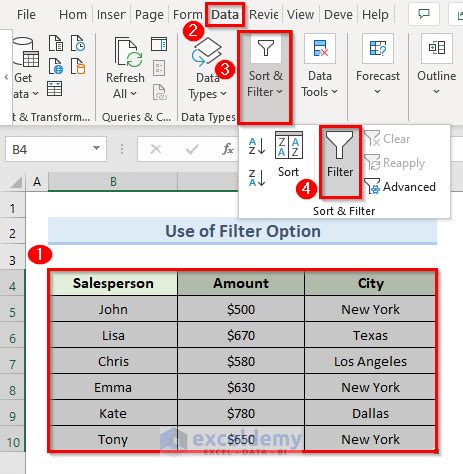Select the Salesperson header cell

[113, 283]
